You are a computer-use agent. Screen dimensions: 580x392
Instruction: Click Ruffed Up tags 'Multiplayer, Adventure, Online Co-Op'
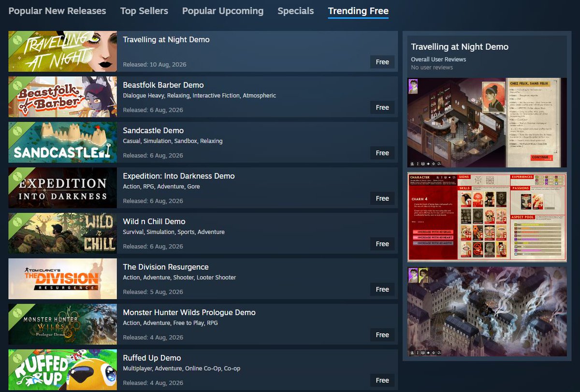(172, 368)
